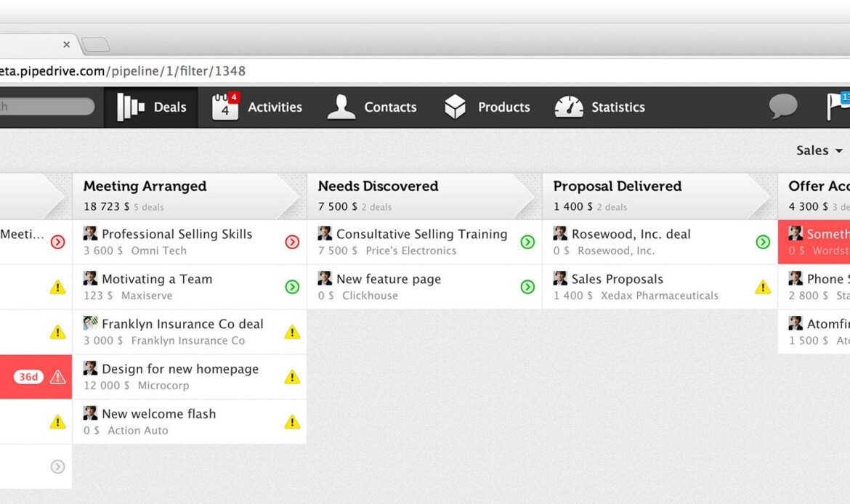850x504 pixels.
Task: Click the Meeting Arranged stage header
Action: (x=189, y=196)
